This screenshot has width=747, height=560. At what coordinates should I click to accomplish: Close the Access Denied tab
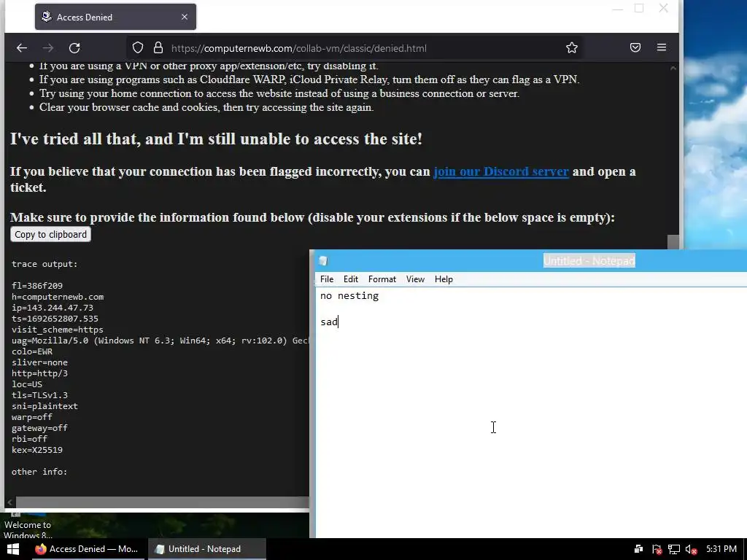[x=185, y=17]
